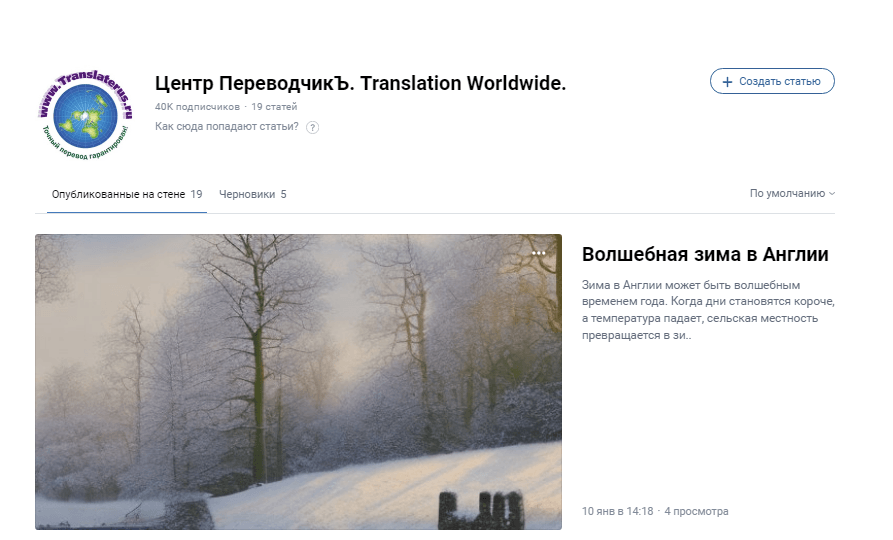Click the chevron next to По умолчанию
The image size is (893, 540).
(832, 194)
